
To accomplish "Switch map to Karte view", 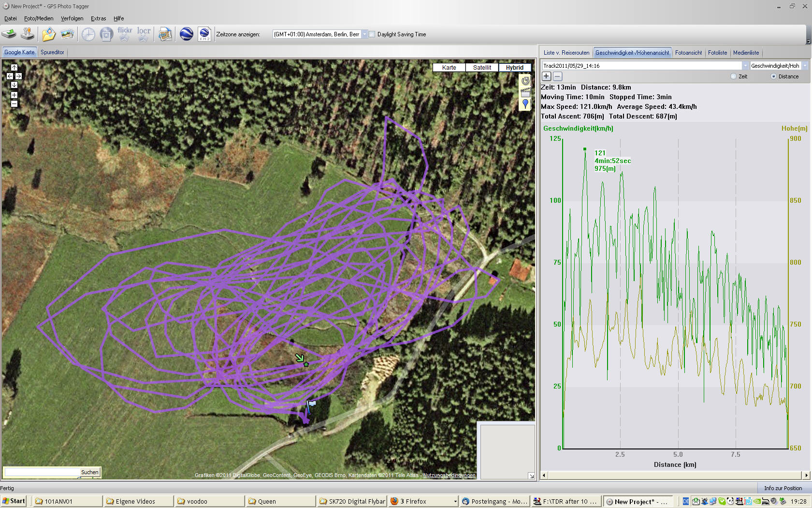I will pyautogui.click(x=449, y=68).
